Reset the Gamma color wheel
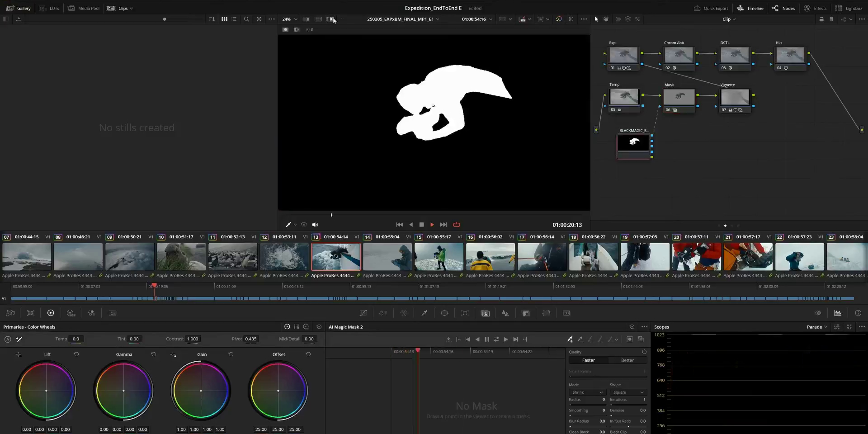Image resolution: width=868 pixels, height=434 pixels. [x=153, y=354]
